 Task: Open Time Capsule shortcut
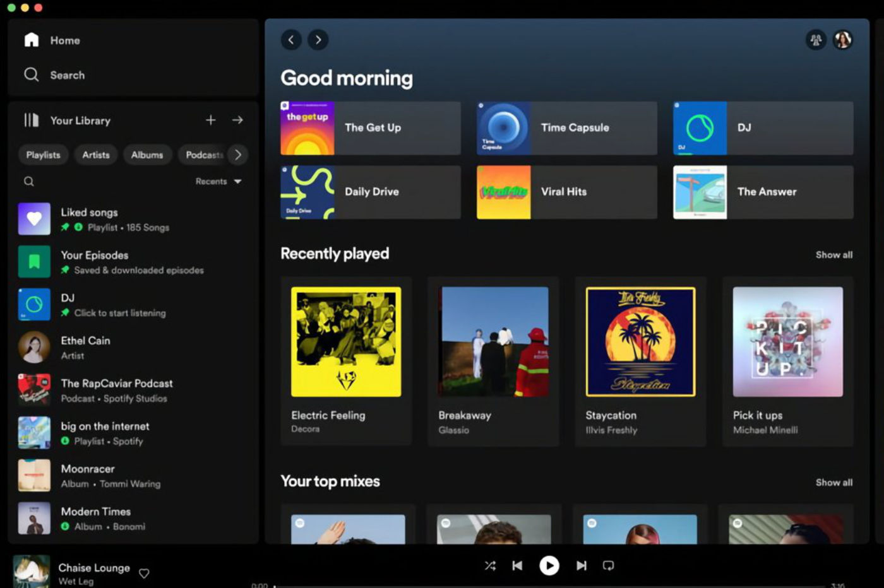click(x=567, y=128)
